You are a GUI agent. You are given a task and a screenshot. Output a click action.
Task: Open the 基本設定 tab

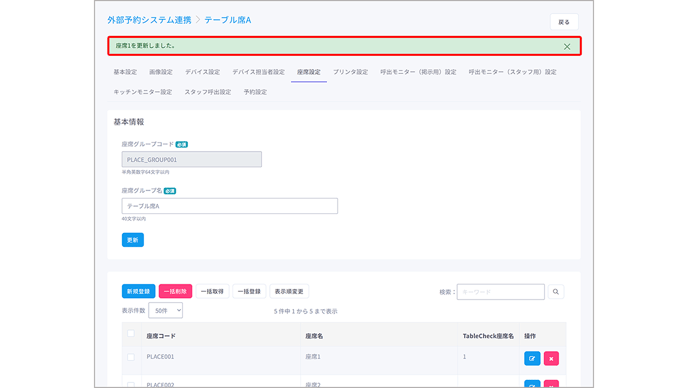[125, 72]
